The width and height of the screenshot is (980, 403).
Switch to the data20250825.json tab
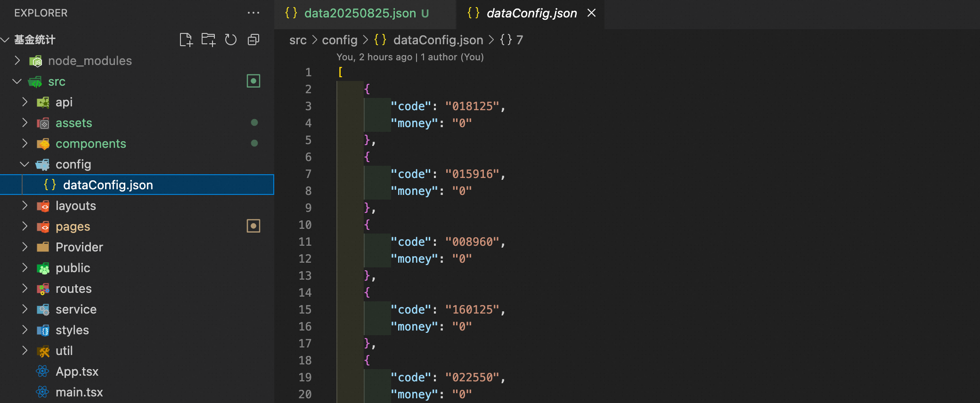[365, 13]
